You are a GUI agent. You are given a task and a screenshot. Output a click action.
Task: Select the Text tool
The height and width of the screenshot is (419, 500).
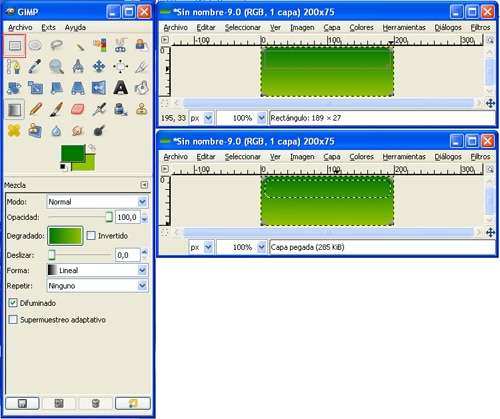click(x=120, y=88)
